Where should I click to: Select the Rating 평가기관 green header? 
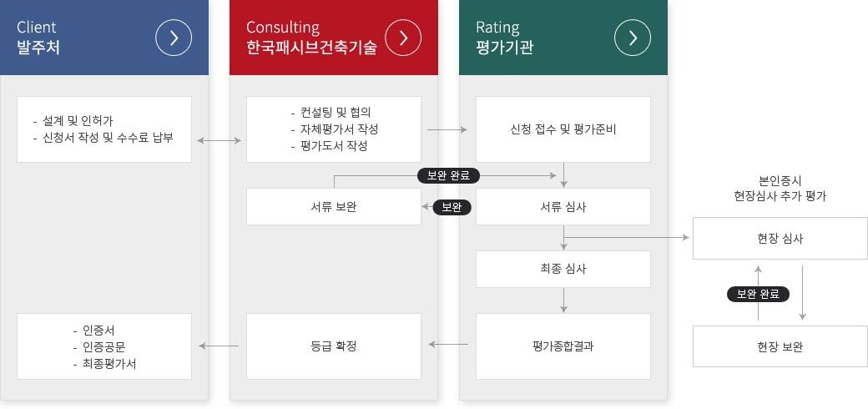pos(563,38)
